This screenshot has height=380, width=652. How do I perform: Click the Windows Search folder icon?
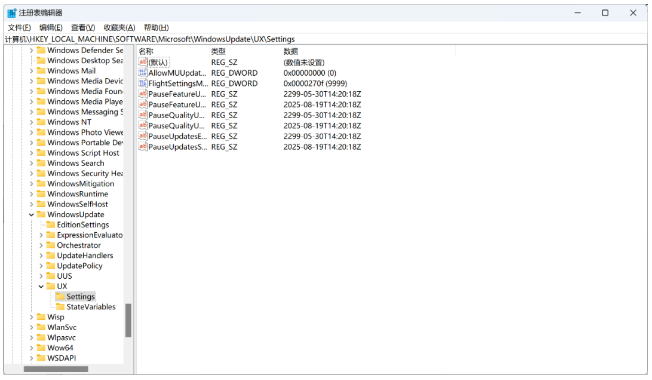[41, 163]
